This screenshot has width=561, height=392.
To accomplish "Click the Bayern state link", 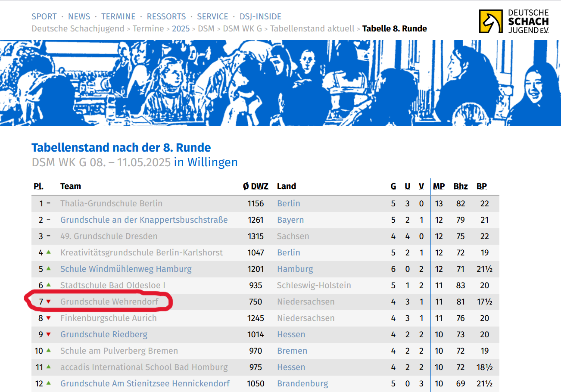I will [x=290, y=220].
